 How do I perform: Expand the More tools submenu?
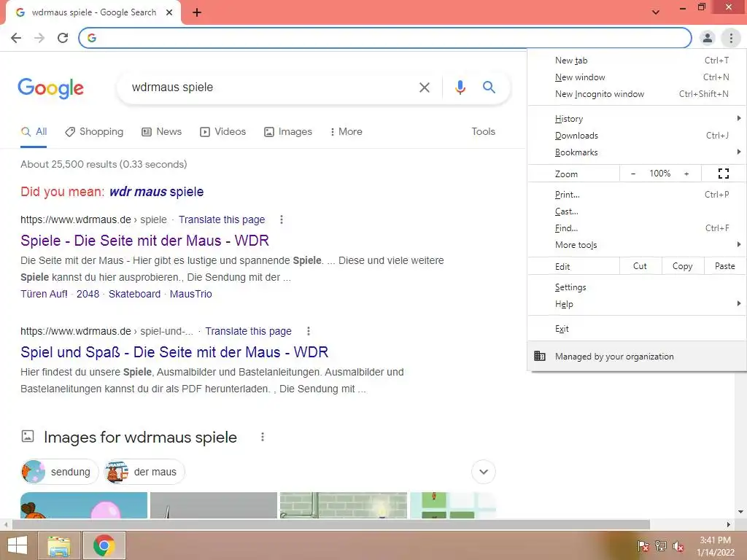pyautogui.click(x=637, y=245)
